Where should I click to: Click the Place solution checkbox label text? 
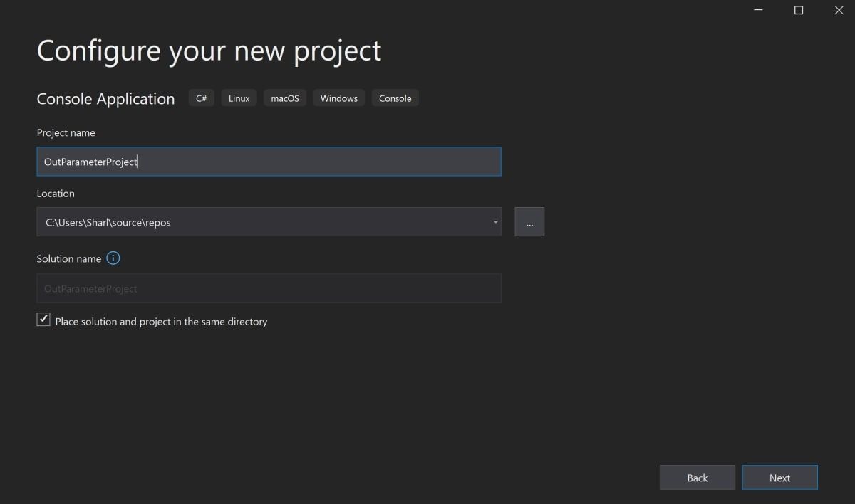[x=161, y=322]
